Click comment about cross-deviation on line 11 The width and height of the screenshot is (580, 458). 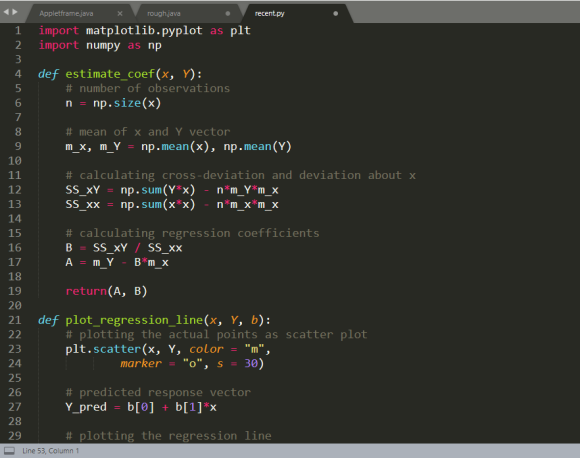pos(240,175)
